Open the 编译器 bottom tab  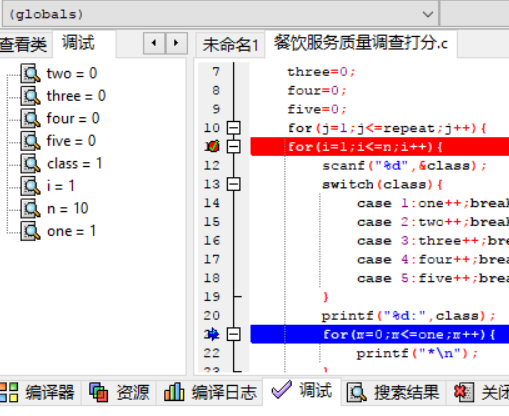click(x=40, y=392)
